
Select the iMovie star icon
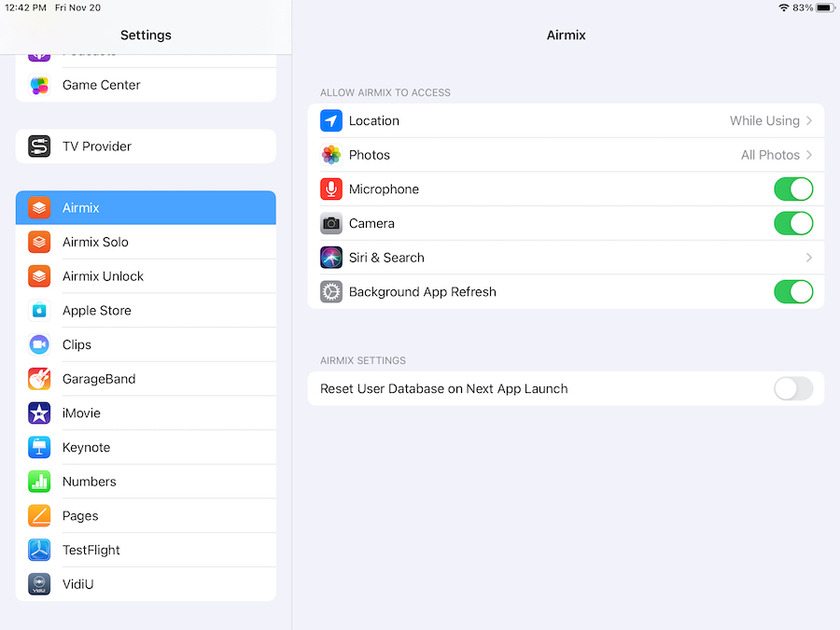click(x=39, y=413)
